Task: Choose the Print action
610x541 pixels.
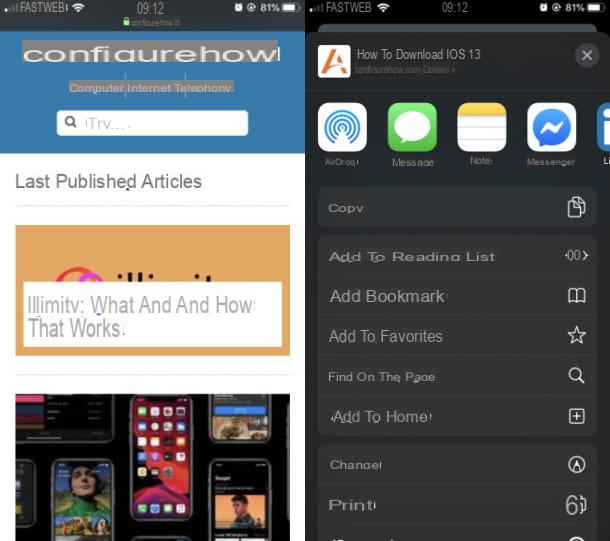Action: [457, 505]
